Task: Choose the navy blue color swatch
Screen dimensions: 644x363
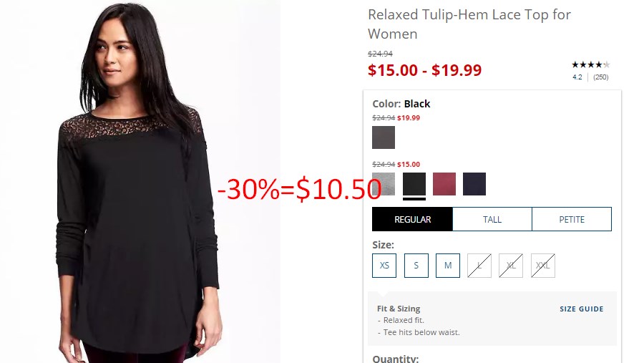Action: pyautogui.click(x=474, y=184)
